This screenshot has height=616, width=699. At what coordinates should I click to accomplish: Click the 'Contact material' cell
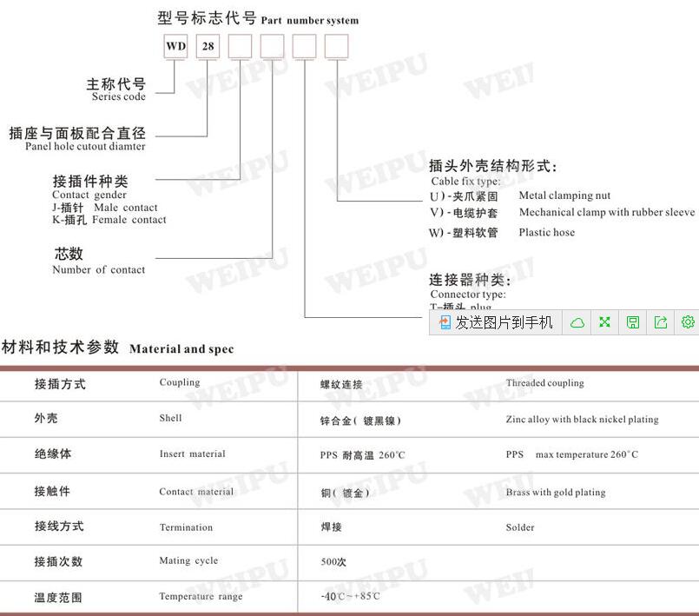(x=196, y=492)
